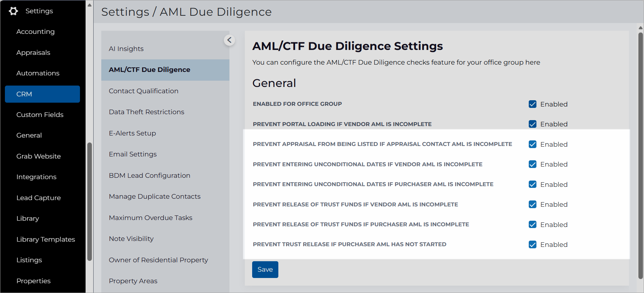Toggle Prevent Appraisal From Being Listed checkbox

click(533, 144)
